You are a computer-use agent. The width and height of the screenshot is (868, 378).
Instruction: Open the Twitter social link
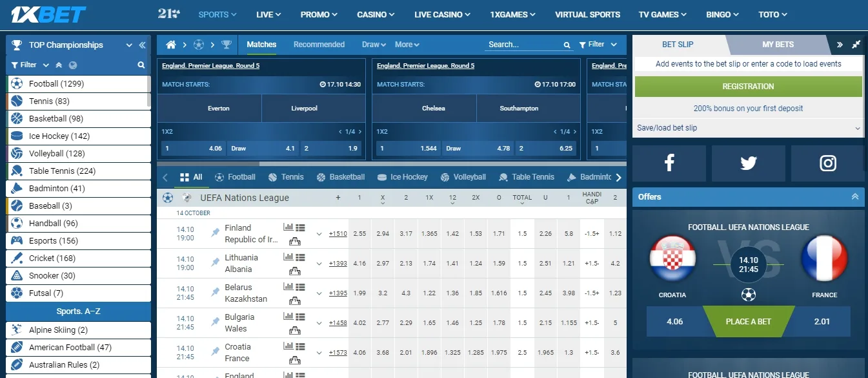pyautogui.click(x=749, y=163)
